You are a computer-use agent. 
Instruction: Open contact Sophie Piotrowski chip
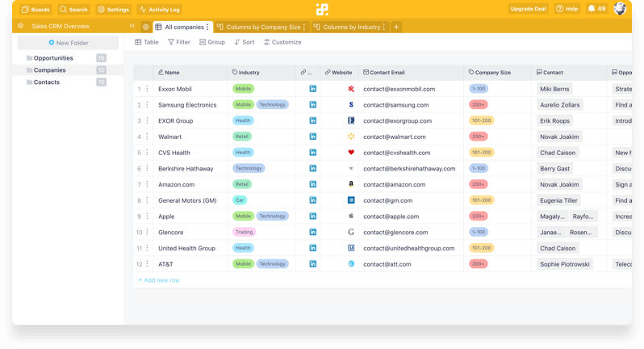(565, 264)
